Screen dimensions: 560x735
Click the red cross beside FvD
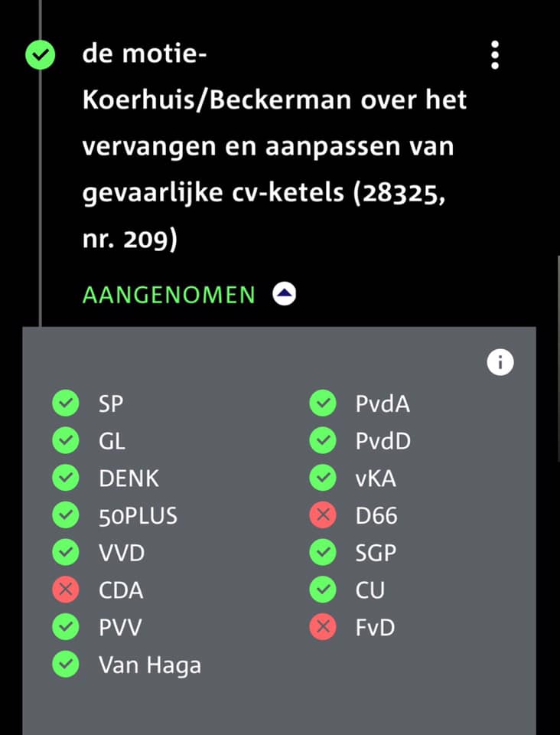click(323, 627)
